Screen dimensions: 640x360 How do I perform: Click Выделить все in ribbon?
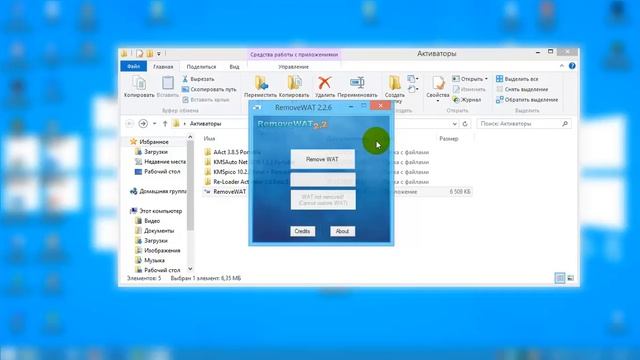tap(517, 79)
